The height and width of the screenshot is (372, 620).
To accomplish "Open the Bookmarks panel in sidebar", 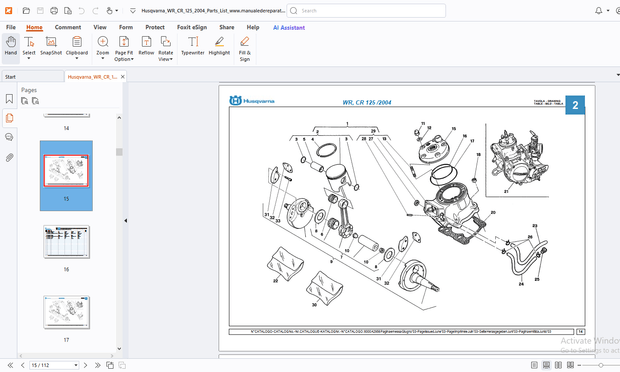I will tap(9, 99).
